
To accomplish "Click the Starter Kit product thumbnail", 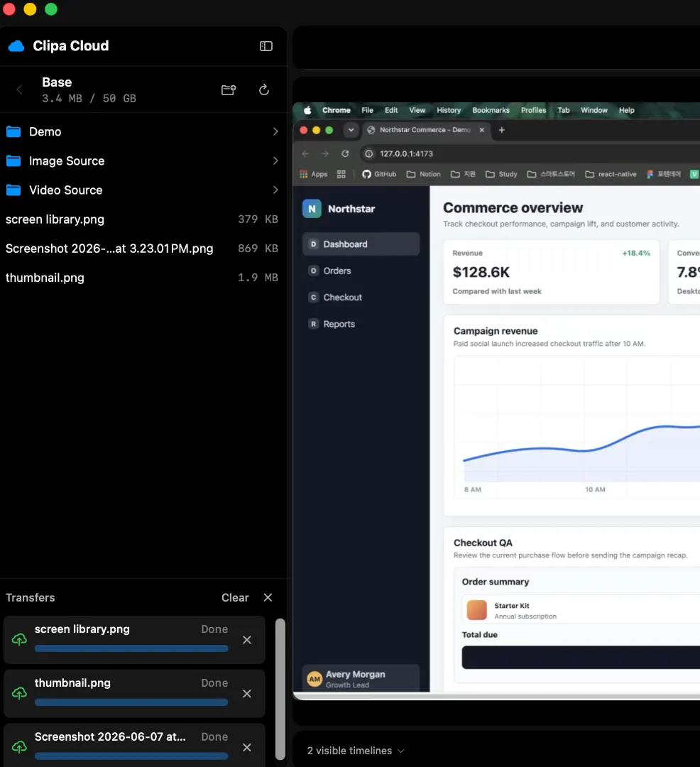I will [x=476, y=610].
